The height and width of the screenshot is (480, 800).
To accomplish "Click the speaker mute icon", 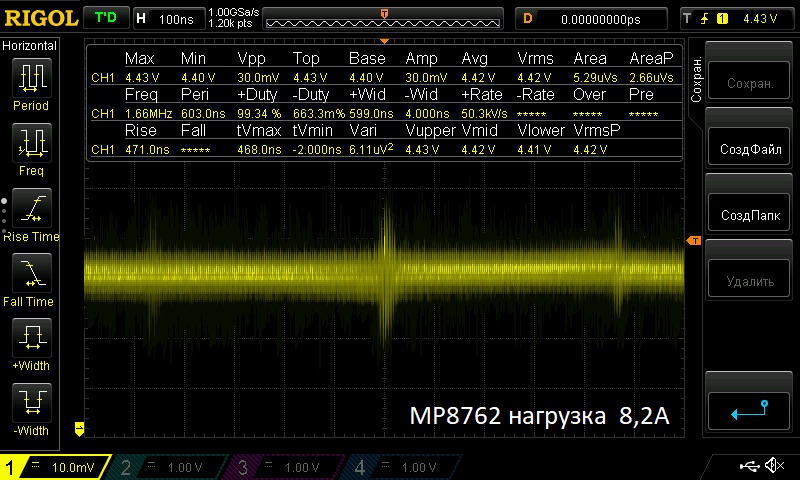I will tap(773, 466).
